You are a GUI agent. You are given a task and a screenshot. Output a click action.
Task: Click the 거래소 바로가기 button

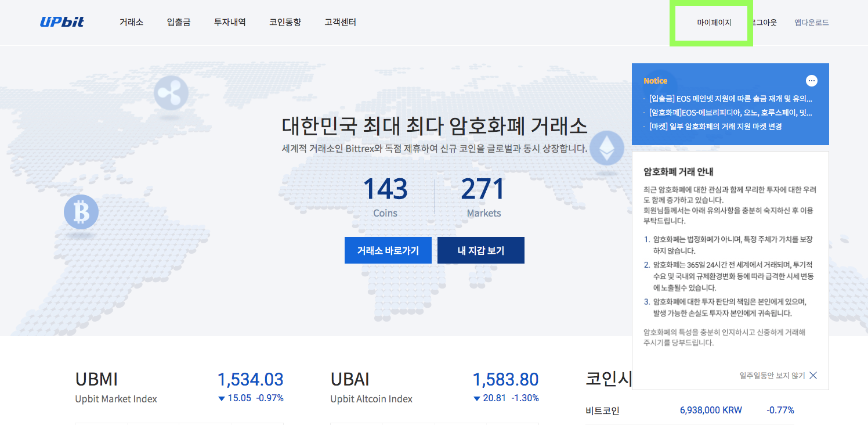388,250
